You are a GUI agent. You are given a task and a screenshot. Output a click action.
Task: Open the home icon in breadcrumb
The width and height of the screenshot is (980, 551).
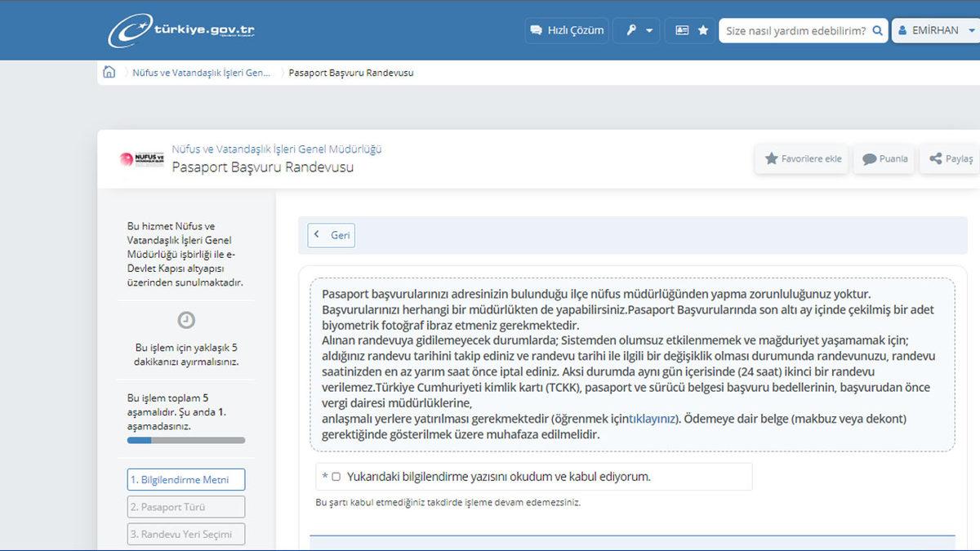(x=109, y=72)
